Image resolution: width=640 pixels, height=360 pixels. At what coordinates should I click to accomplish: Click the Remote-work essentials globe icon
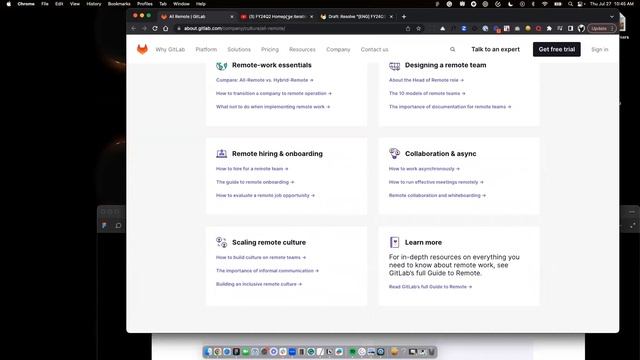[221, 65]
